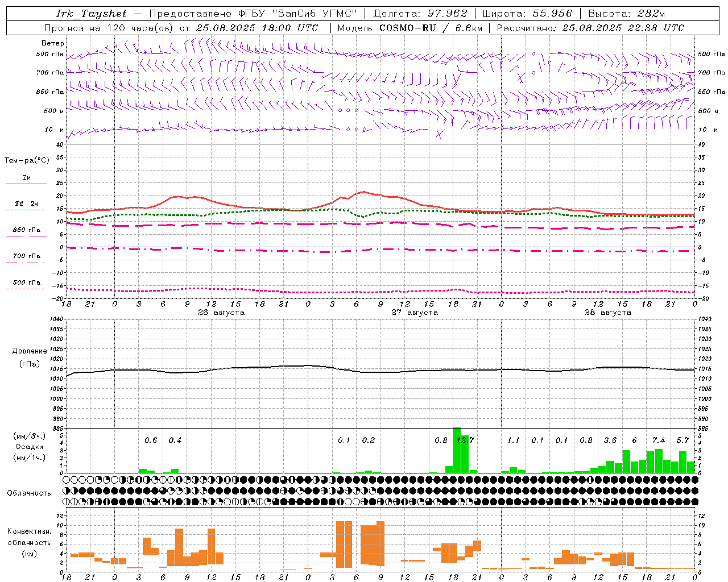Click the 0.4 precipitation value

point(175,440)
